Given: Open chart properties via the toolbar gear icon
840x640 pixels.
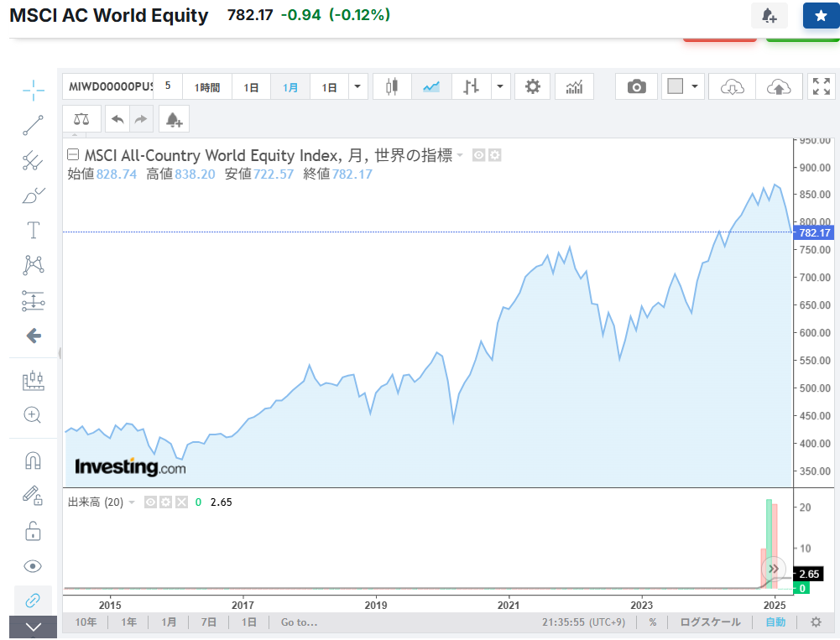Looking at the screenshot, I should coord(532,86).
